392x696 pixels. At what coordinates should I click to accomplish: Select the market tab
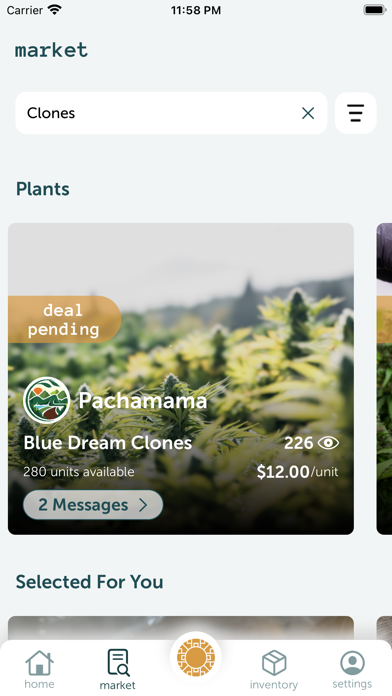point(118,669)
